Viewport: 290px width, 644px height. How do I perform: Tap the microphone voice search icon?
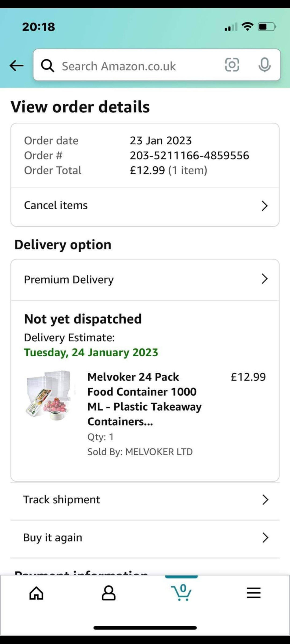(264, 65)
